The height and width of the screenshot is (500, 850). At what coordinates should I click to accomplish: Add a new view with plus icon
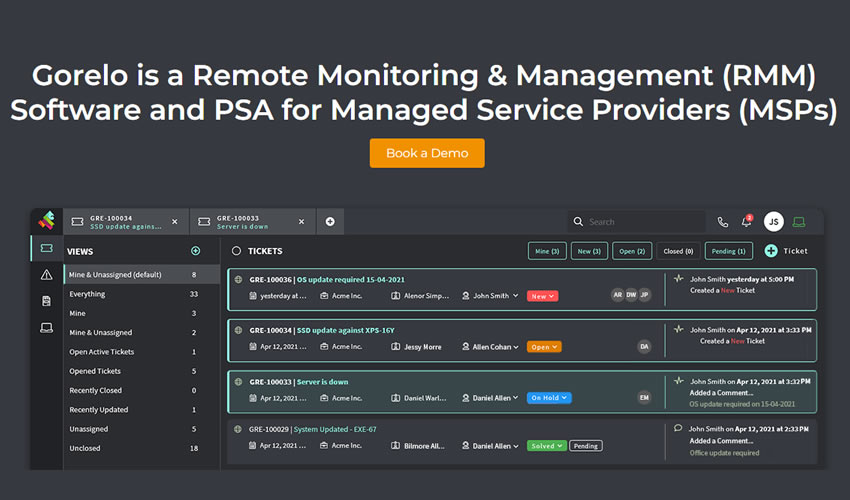[x=196, y=251]
